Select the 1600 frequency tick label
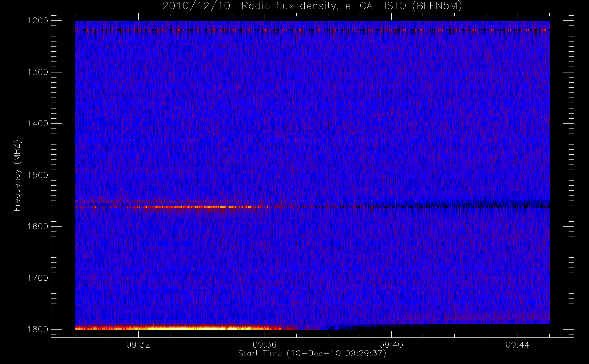The image size is (589, 364). point(38,226)
